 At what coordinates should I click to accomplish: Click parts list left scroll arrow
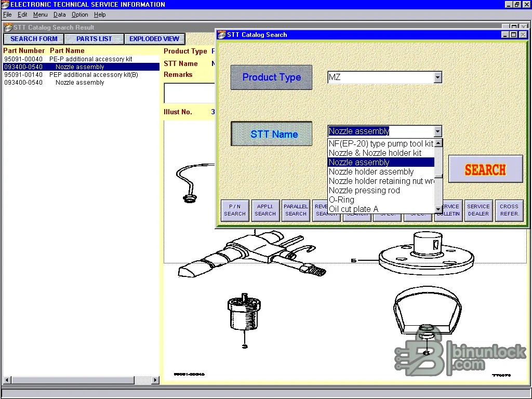(x=7, y=380)
